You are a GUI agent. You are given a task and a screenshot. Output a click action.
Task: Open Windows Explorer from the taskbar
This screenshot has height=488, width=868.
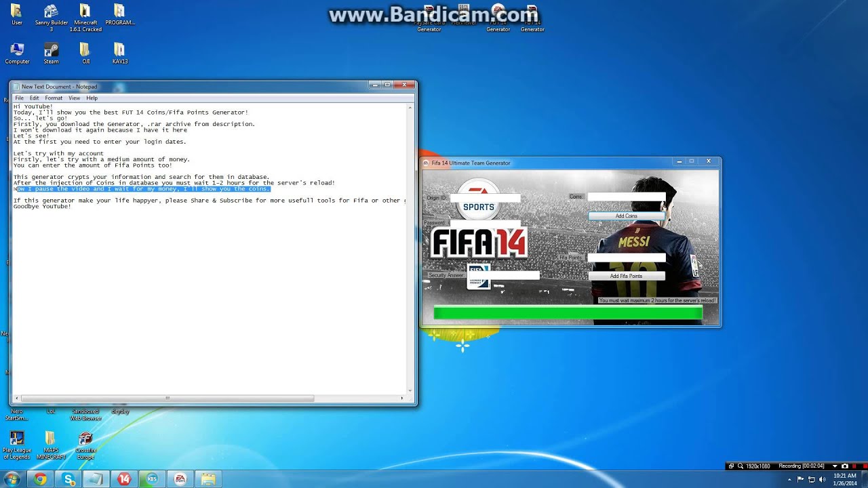[x=208, y=479]
